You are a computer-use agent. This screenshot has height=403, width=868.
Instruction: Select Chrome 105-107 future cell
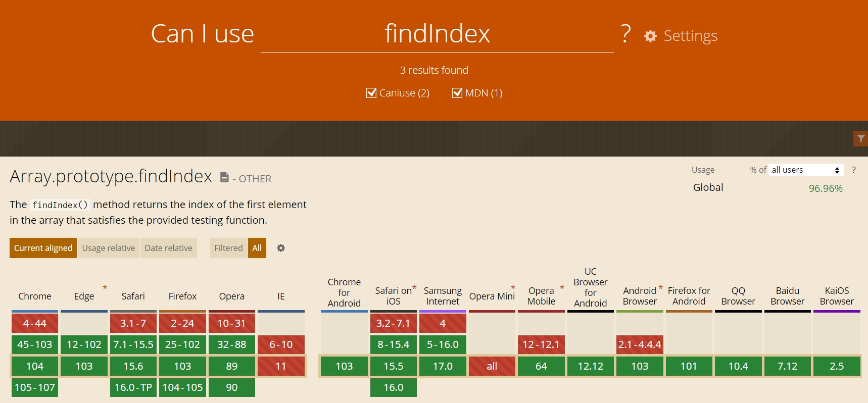[35, 387]
